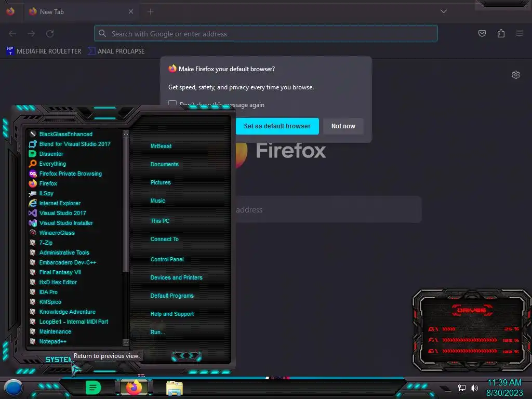Viewport: 532px width, 399px height.
Task: Open MEDIAFIRE ROULETTER bookmark
Action: [x=44, y=51]
